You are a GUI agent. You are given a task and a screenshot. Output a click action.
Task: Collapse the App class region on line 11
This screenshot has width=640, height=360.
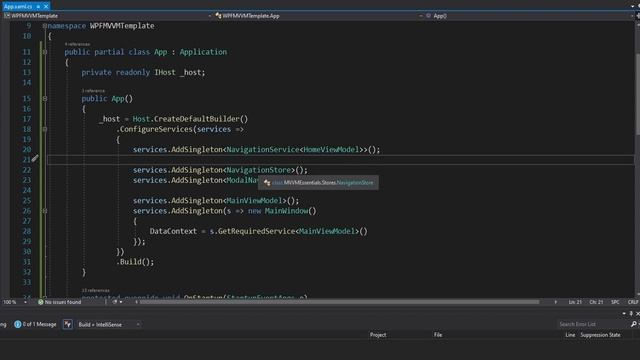click(45, 52)
